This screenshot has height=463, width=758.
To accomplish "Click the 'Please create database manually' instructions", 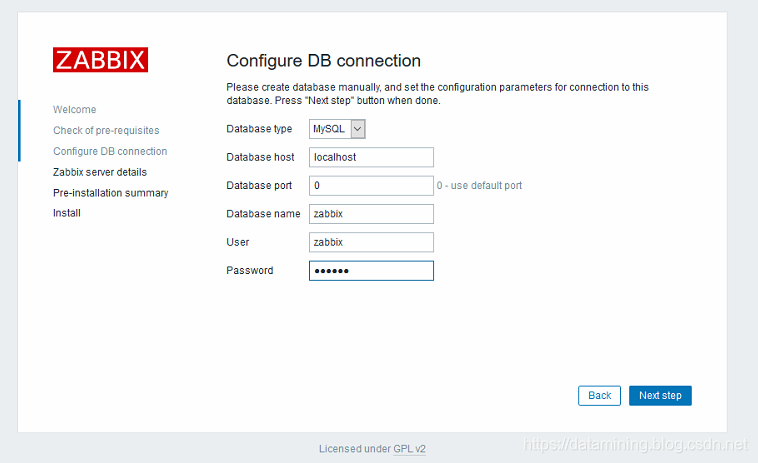I will [437, 94].
